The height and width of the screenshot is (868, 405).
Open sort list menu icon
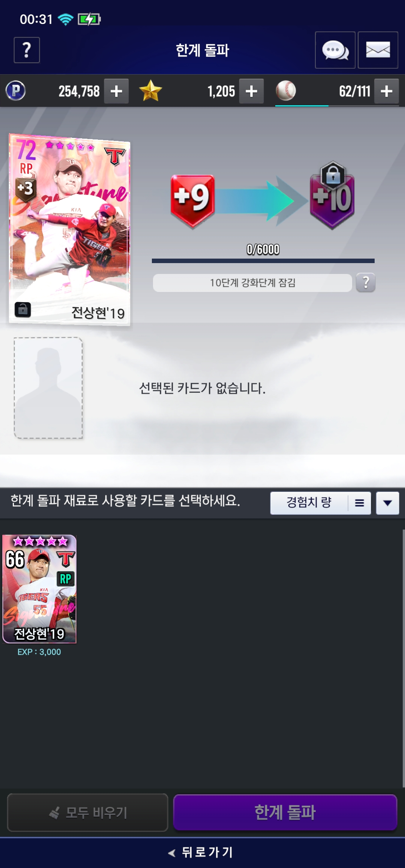(x=359, y=503)
